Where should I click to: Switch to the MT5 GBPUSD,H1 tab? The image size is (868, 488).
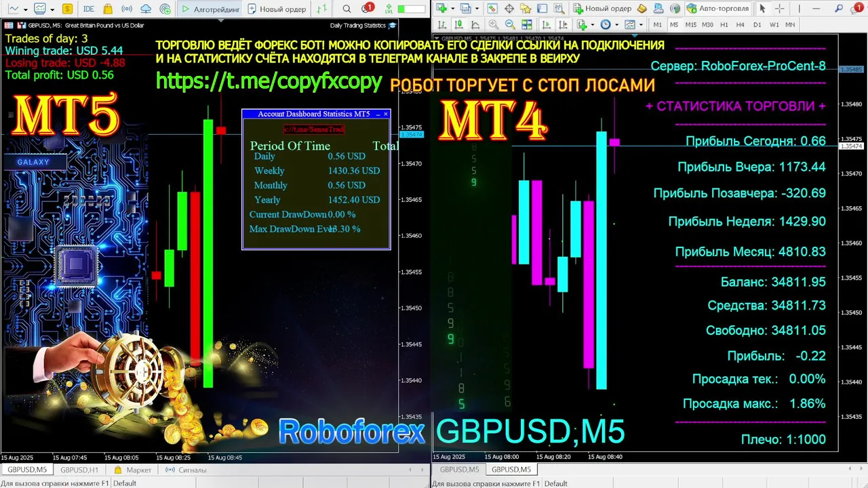click(79, 470)
